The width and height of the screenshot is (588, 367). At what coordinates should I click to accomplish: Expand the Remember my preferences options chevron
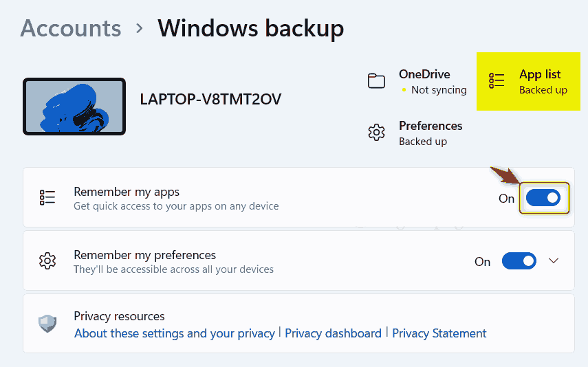tap(554, 261)
